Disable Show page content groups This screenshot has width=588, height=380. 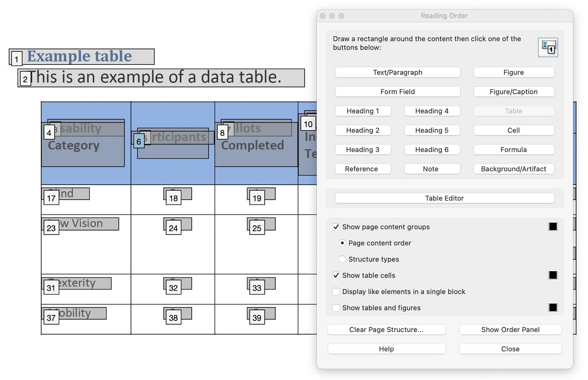click(x=336, y=227)
